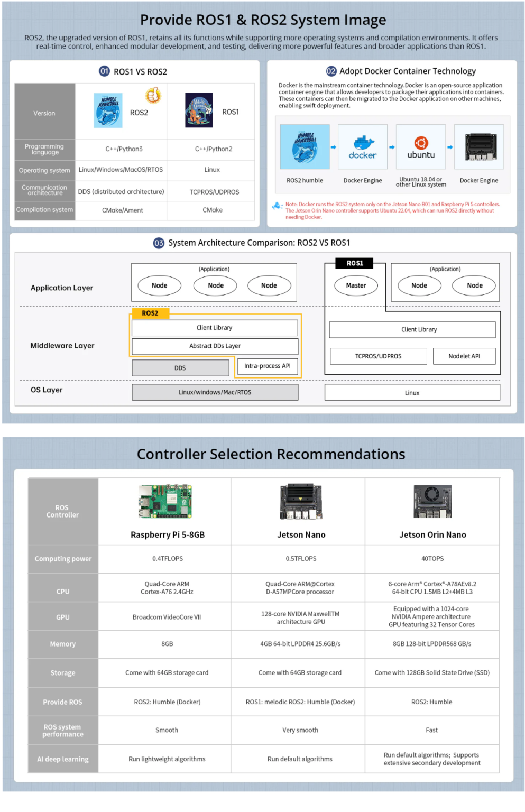Click the Intra-process API box
The height and width of the screenshot is (812, 525).
pyautogui.click(x=268, y=366)
